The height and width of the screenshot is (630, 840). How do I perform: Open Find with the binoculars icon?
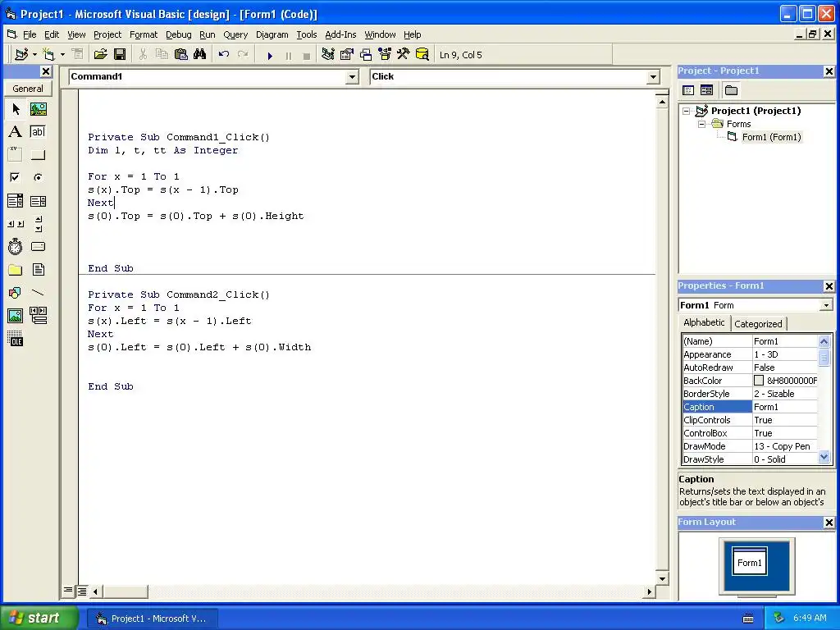coord(200,55)
